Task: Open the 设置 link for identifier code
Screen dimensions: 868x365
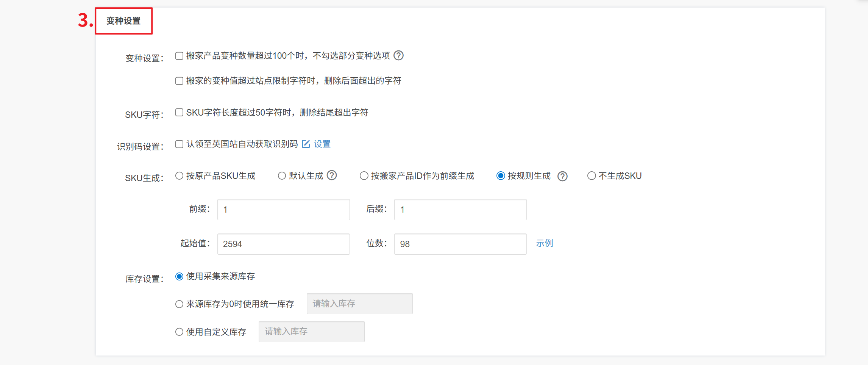Action: coord(322,144)
